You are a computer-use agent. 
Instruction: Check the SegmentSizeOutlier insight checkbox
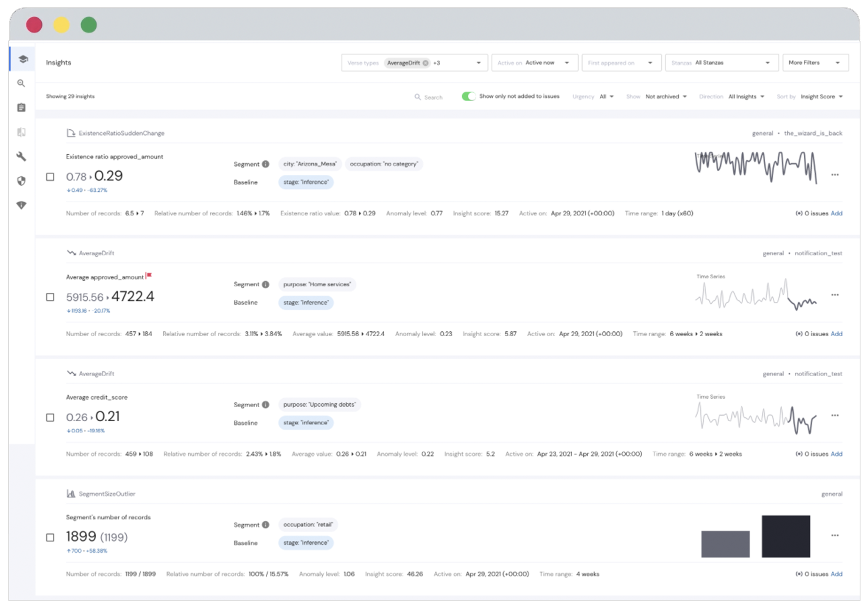click(51, 538)
